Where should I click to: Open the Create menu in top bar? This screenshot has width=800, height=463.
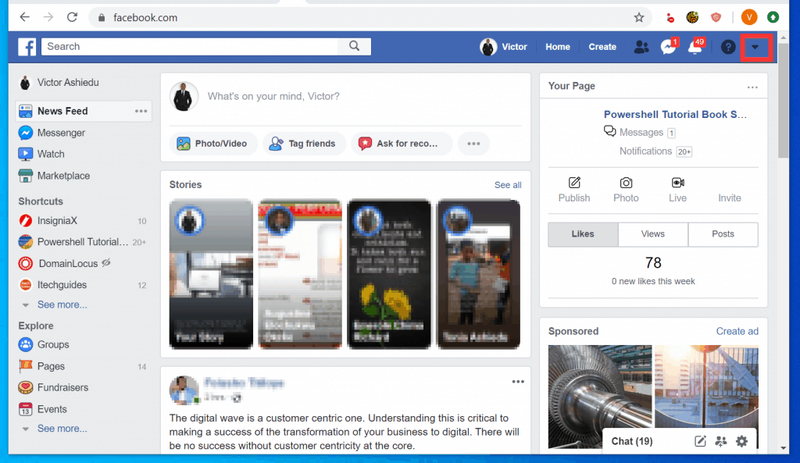(x=602, y=47)
